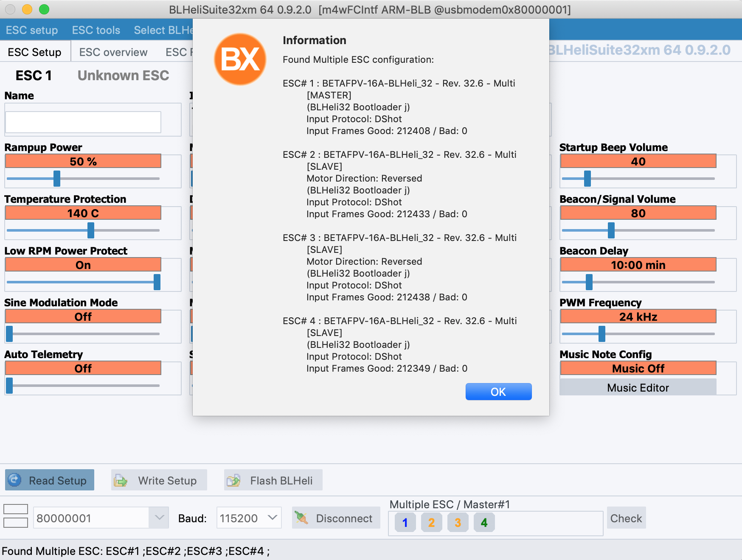This screenshot has height=560, width=742.
Task: Open the ESC tools menu
Action: pyautogui.click(x=96, y=30)
